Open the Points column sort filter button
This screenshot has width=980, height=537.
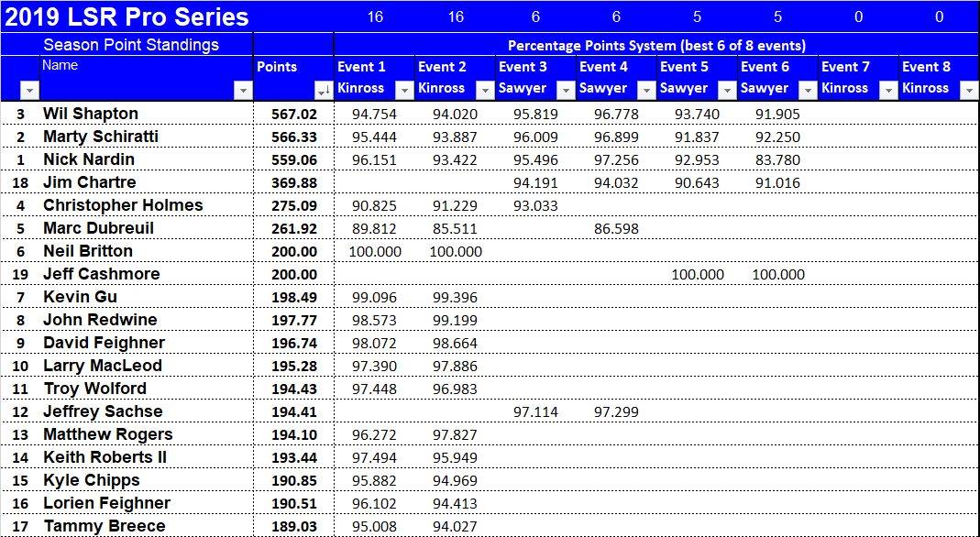[x=323, y=90]
